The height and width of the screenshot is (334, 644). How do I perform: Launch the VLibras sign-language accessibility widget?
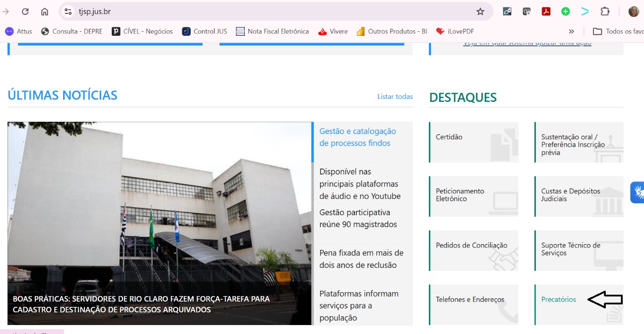pos(638,192)
